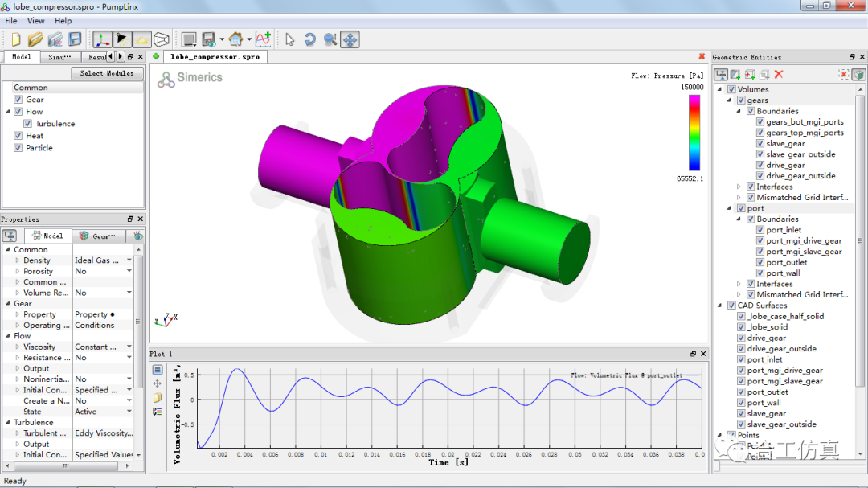Collapse the port volume node
Viewport: 868px width, 488px height.
[729, 208]
